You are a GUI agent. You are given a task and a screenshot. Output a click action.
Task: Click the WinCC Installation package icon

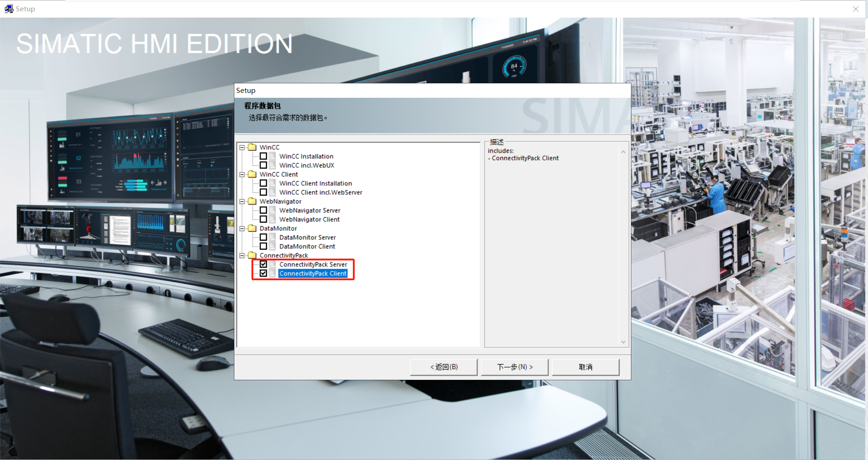pos(273,156)
